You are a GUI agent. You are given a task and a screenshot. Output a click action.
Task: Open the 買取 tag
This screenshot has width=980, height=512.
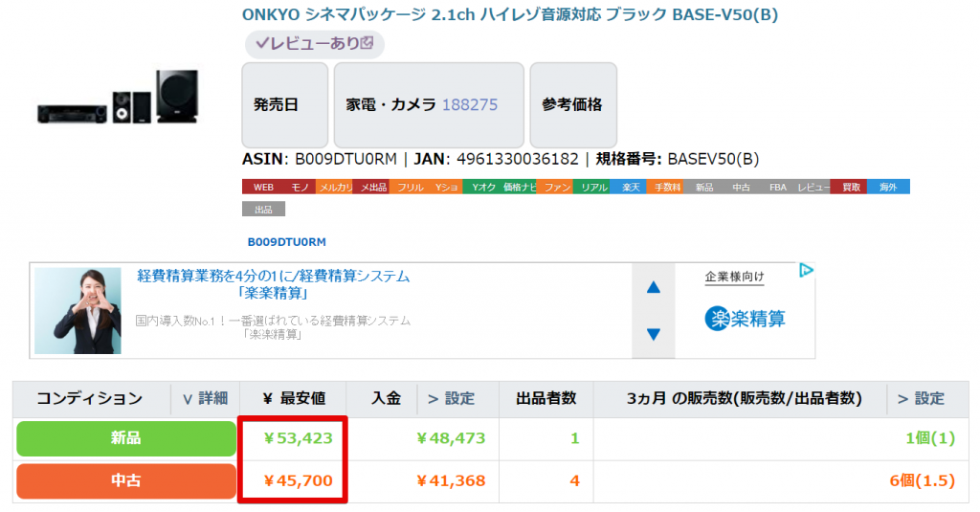(849, 187)
